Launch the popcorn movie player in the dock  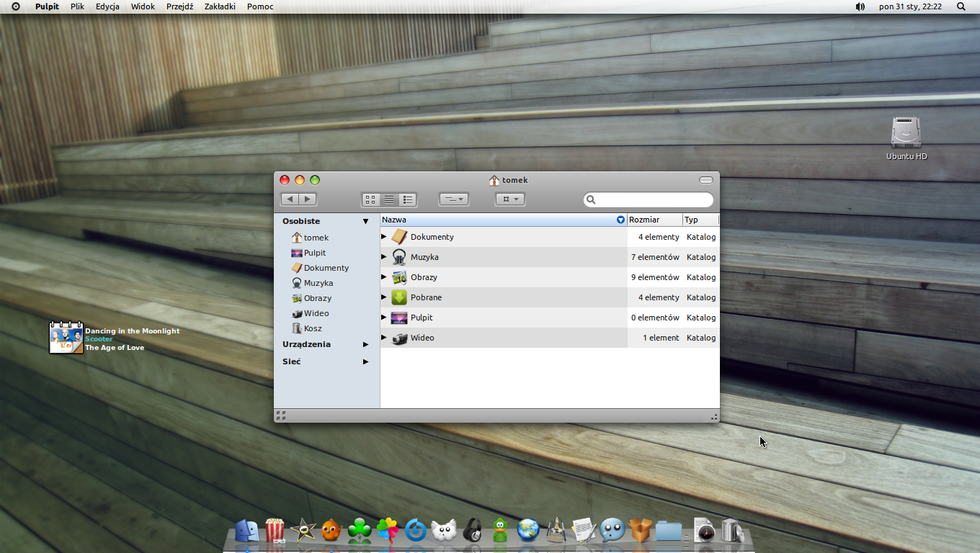tap(275, 530)
